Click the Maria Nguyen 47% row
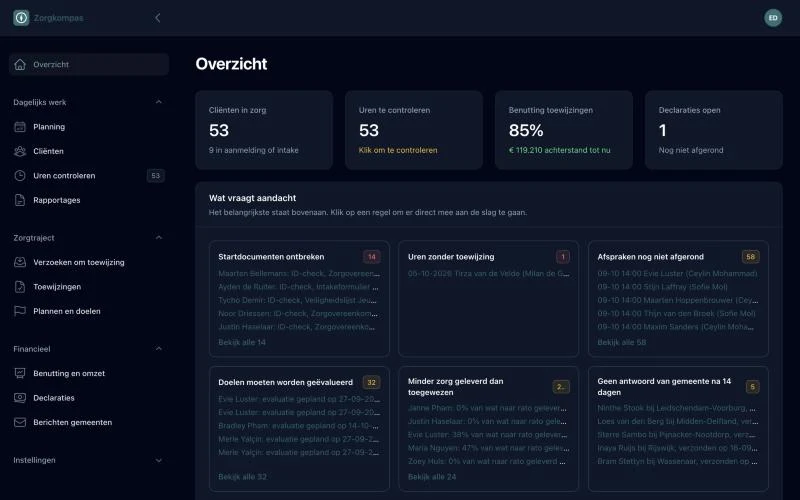The height and width of the screenshot is (500, 800). (489, 448)
